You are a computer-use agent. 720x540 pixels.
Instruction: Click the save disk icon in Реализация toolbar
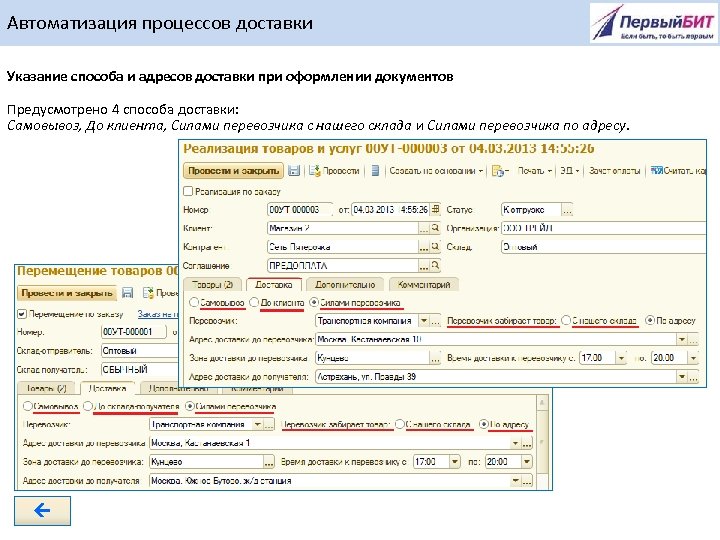(294, 171)
